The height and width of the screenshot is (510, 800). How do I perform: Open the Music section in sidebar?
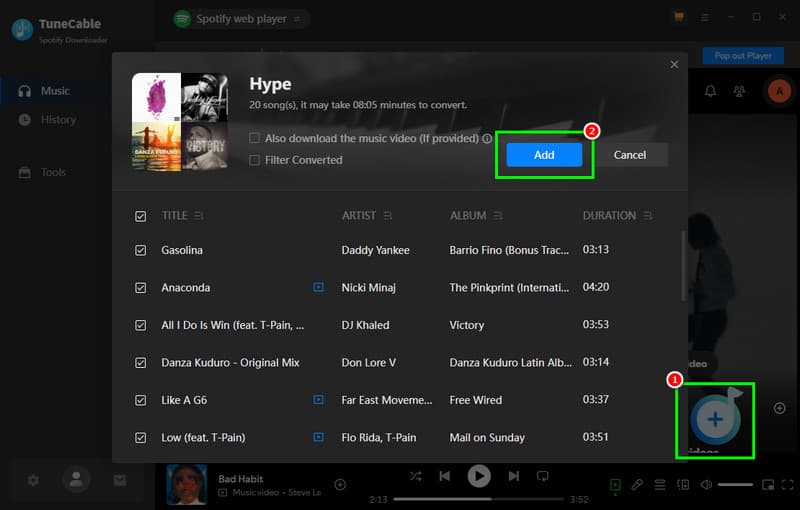(x=55, y=91)
